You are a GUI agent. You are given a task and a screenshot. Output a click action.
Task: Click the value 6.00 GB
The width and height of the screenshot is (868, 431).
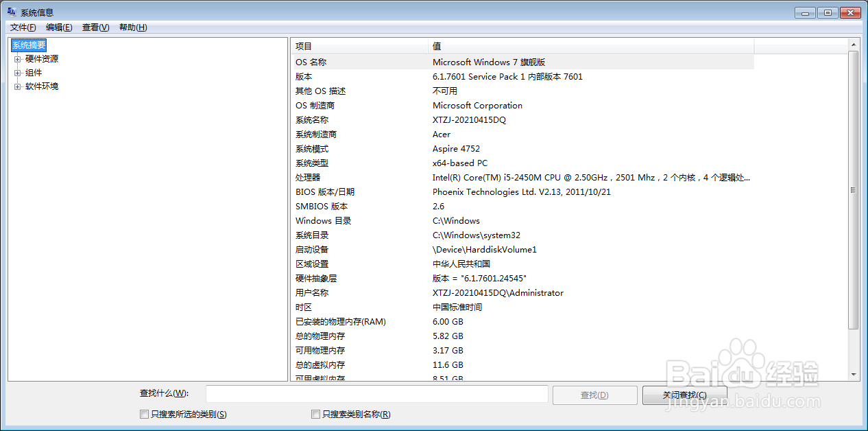coord(448,322)
